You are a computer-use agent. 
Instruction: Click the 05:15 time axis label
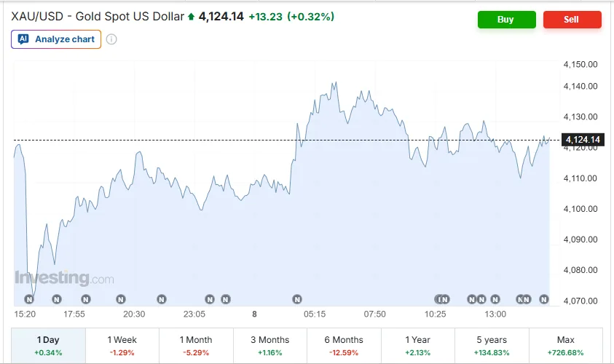pyautogui.click(x=315, y=314)
